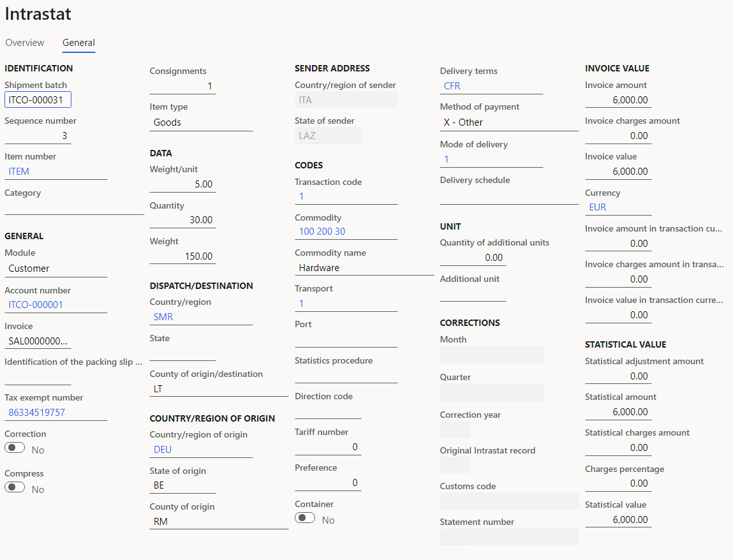Open the Item type dropdown showing Goods
Image resolution: width=733 pixels, height=560 pixels.
pyautogui.click(x=201, y=122)
